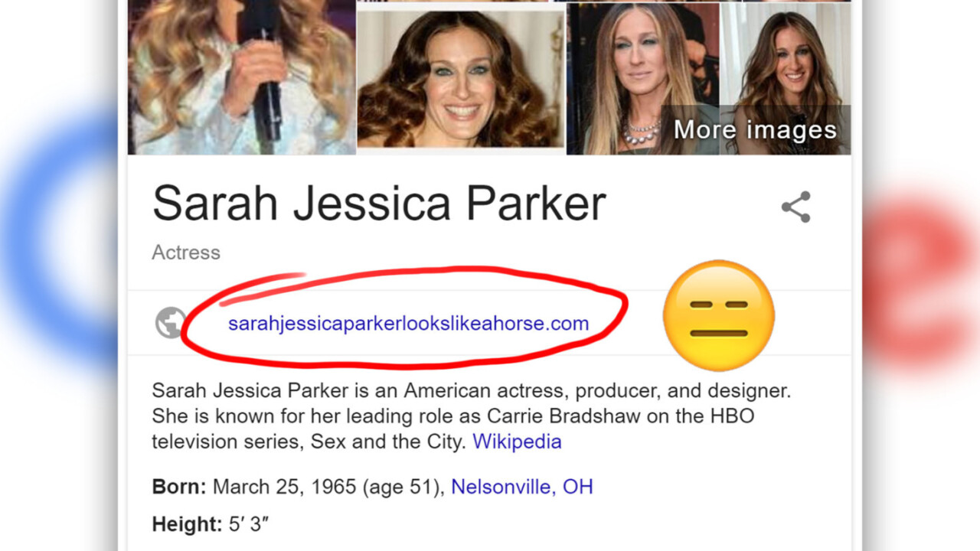Open the Wikipedia link in description

click(x=517, y=442)
